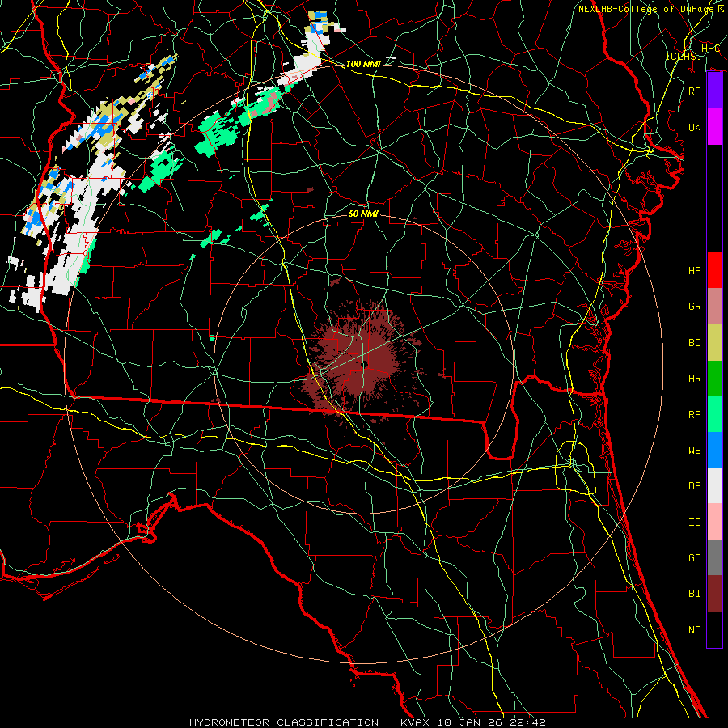Select the GR legend color block

[714, 306]
